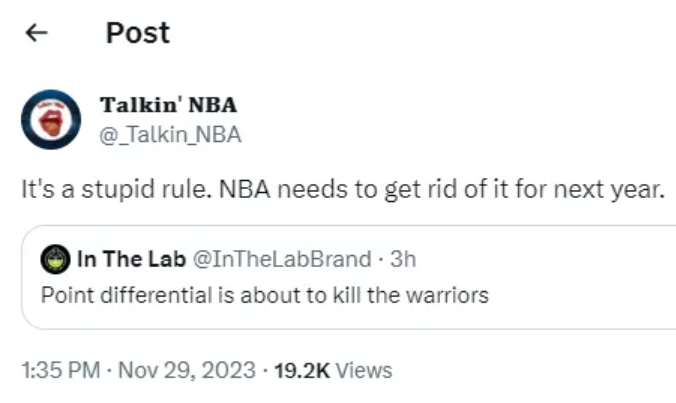Click the @_Talkin_NBA handle
Image resolution: width=676 pixels, height=403 pixels.
[x=170, y=135]
